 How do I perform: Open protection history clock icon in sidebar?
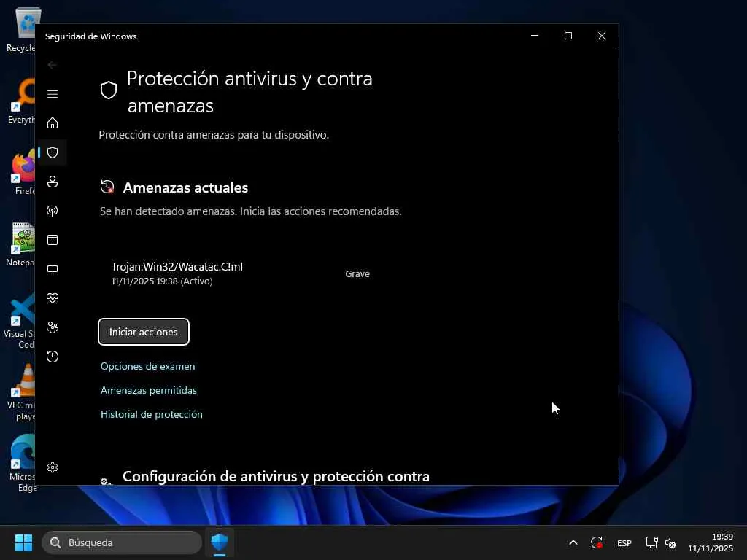53,357
